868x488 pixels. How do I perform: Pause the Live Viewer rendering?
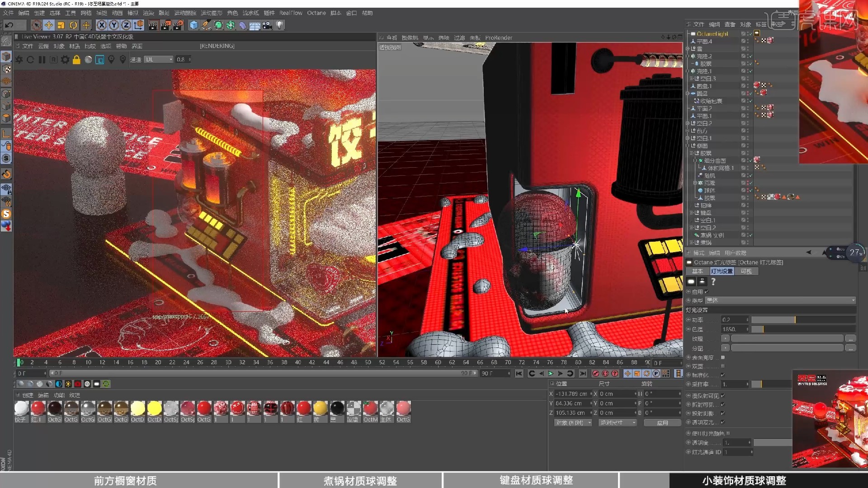click(x=42, y=60)
